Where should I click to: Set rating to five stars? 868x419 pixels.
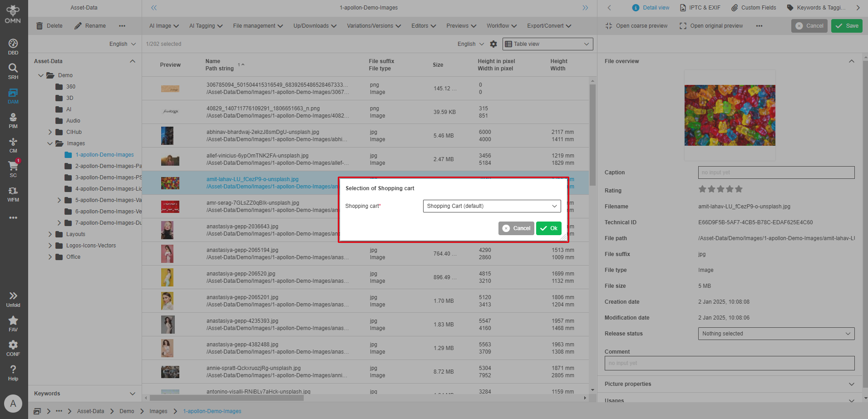739,189
